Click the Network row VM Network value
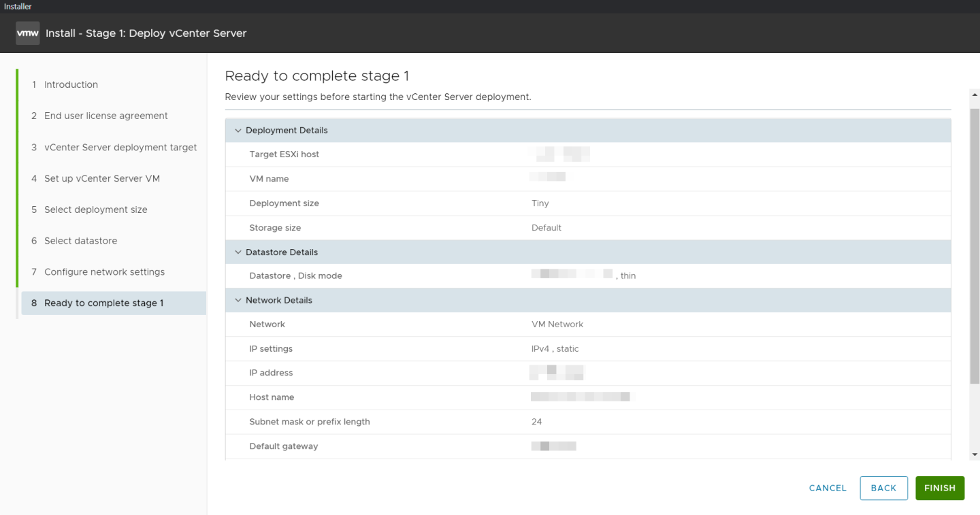 (x=557, y=325)
